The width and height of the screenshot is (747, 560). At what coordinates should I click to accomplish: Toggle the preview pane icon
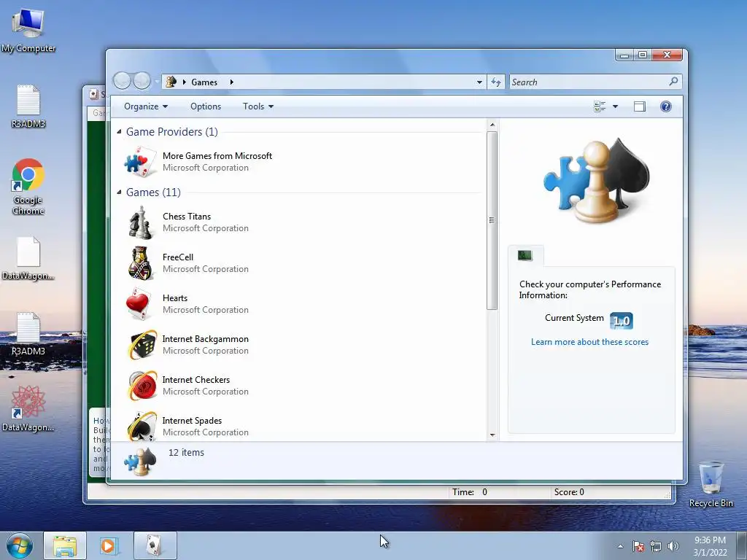click(x=639, y=106)
